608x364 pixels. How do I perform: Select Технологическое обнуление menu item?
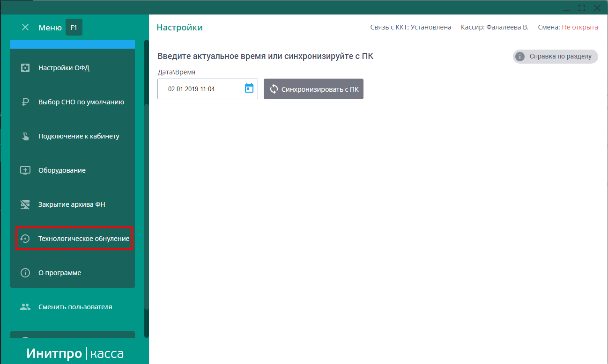point(74,239)
